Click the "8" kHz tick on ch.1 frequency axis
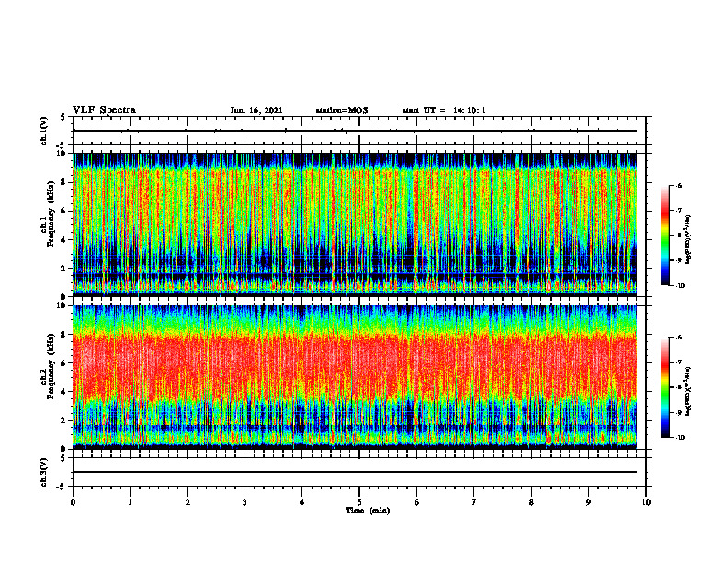728x563 pixels. (63, 182)
